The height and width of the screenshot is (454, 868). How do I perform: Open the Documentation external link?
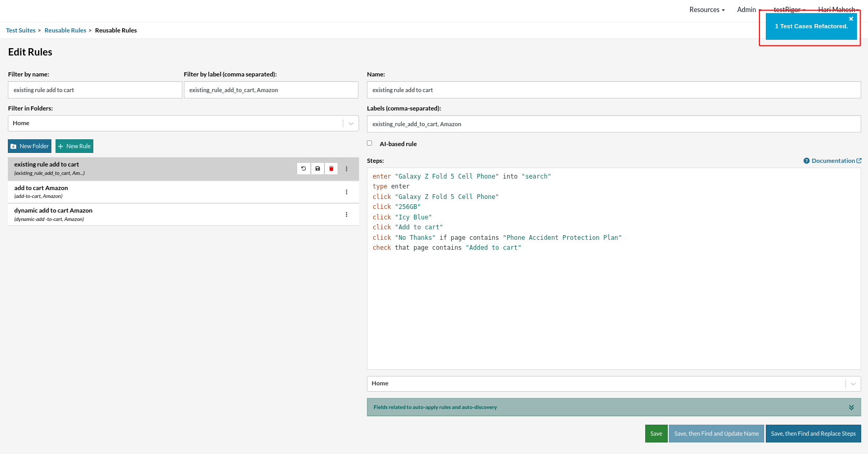[x=833, y=161]
